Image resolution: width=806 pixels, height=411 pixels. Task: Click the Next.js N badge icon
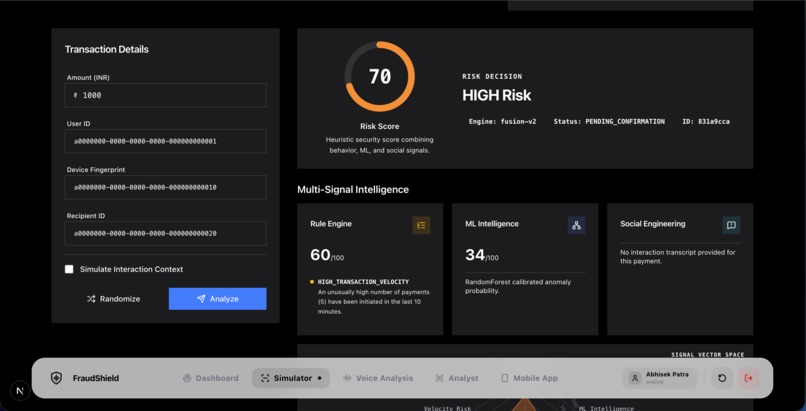click(x=20, y=390)
